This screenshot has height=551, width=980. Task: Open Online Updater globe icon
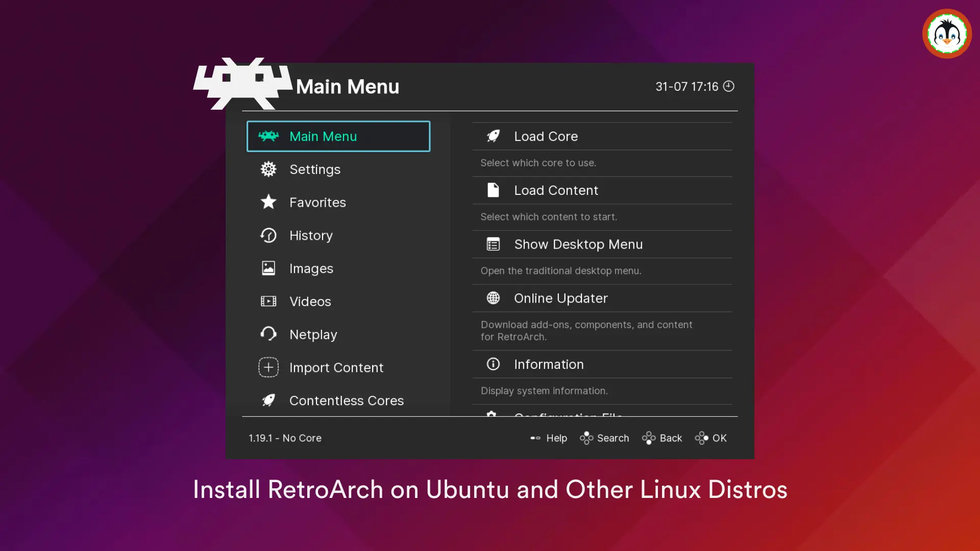493,298
